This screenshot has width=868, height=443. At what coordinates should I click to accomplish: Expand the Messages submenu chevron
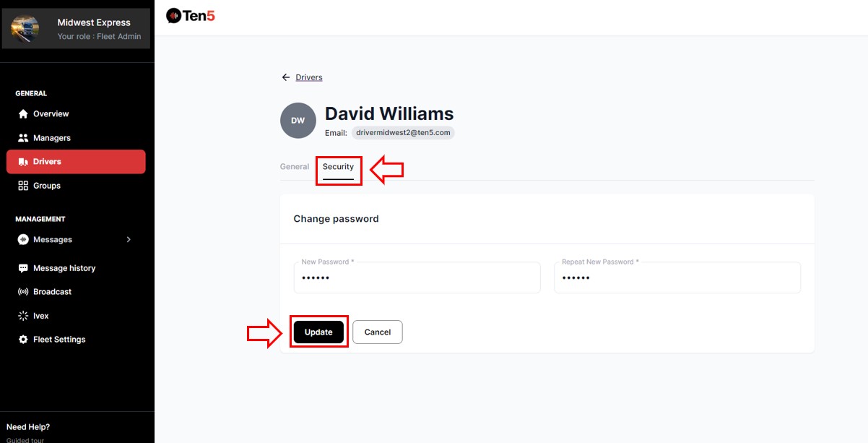[129, 240]
